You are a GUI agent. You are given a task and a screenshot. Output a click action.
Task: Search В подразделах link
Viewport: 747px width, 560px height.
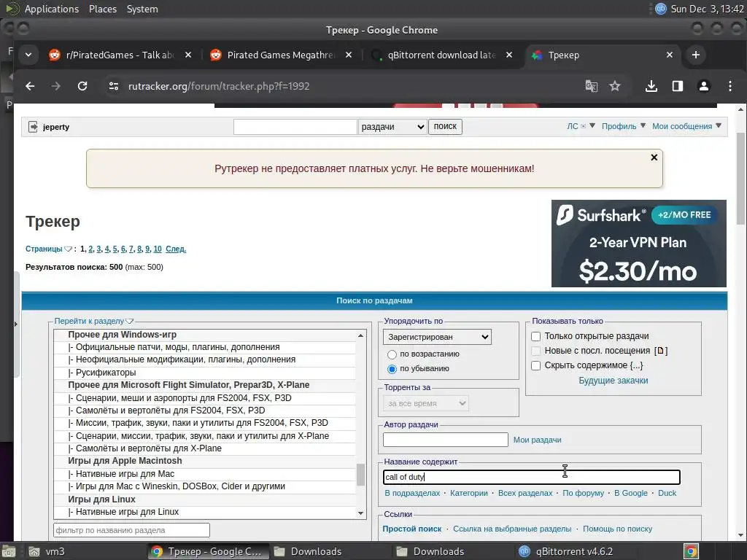click(x=412, y=494)
